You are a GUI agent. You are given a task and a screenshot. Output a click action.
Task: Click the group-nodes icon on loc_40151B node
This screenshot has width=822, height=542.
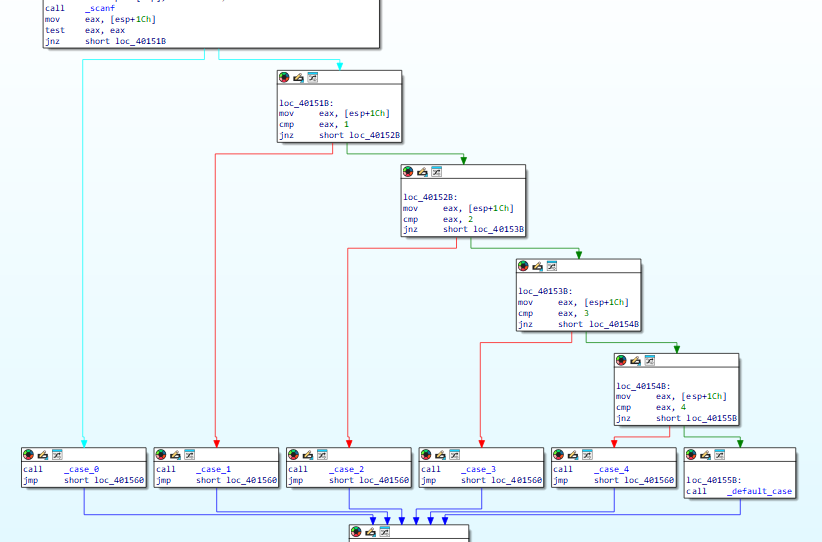(312, 78)
